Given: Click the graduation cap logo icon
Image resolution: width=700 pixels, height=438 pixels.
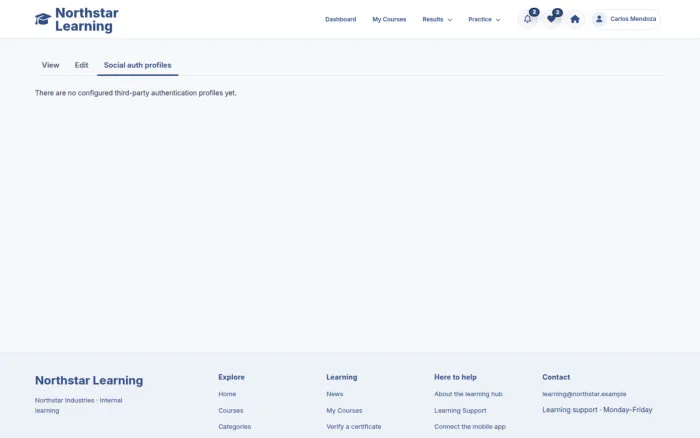Looking at the screenshot, I should click(x=43, y=19).
